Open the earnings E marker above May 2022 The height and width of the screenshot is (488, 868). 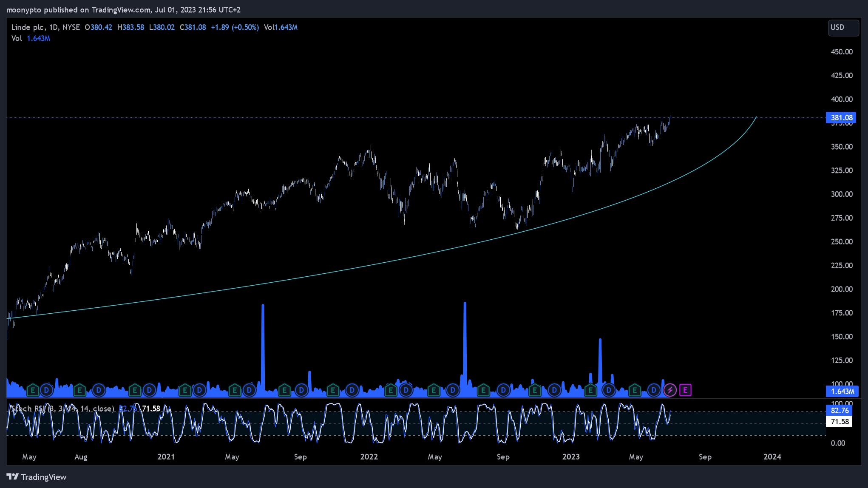coord(434,390)
